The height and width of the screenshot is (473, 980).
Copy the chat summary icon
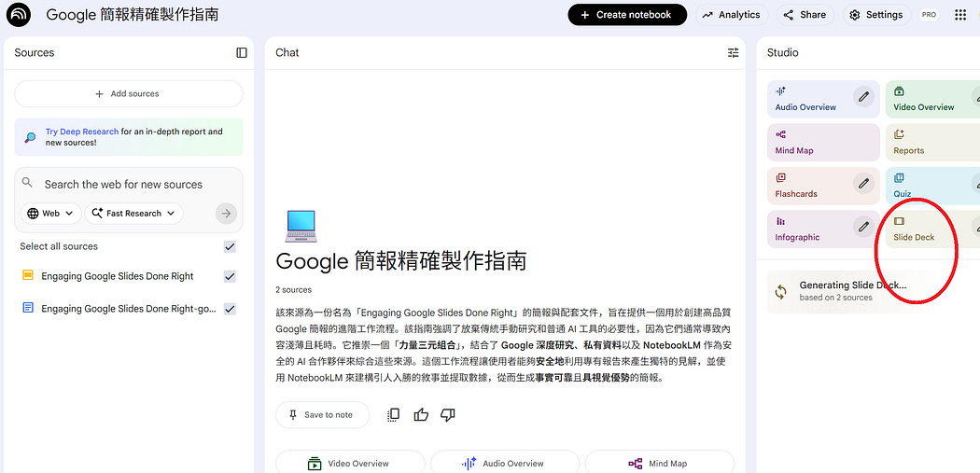[x=393, y=415]
